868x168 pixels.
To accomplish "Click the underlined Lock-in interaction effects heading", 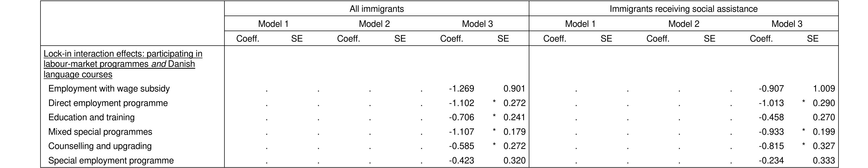I will pyautogui.click(x=123, y=64).
